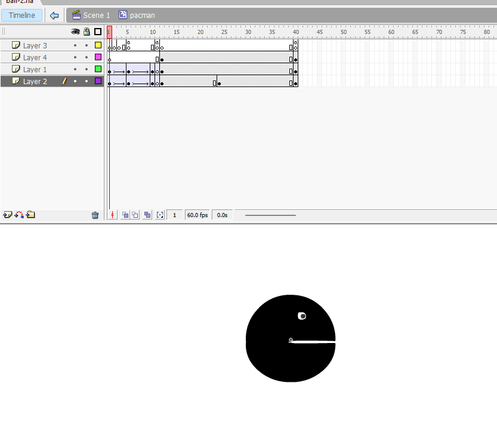Screen dimensions: 497x448
Task: Click the current frame number field
Action: pyautogui.click(x=175, y=215)
